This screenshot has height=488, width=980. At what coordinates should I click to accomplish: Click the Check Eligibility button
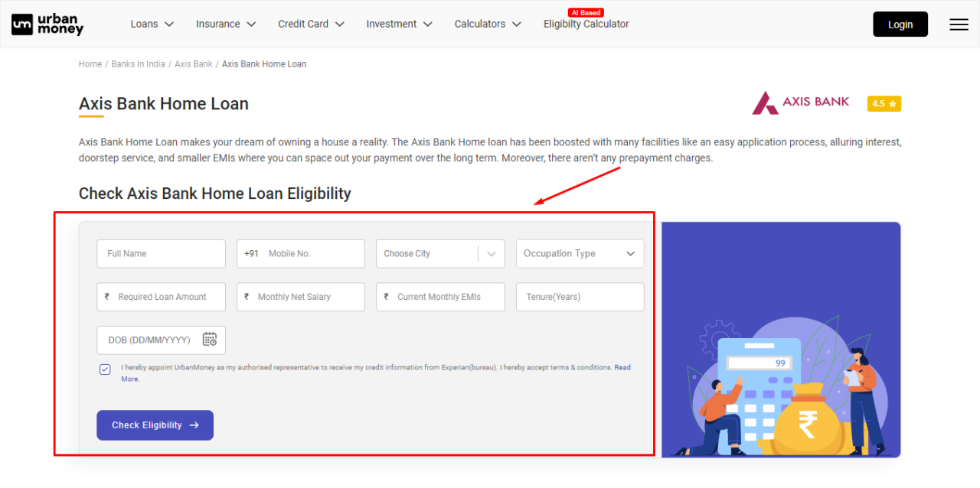[x=155, y=425]
